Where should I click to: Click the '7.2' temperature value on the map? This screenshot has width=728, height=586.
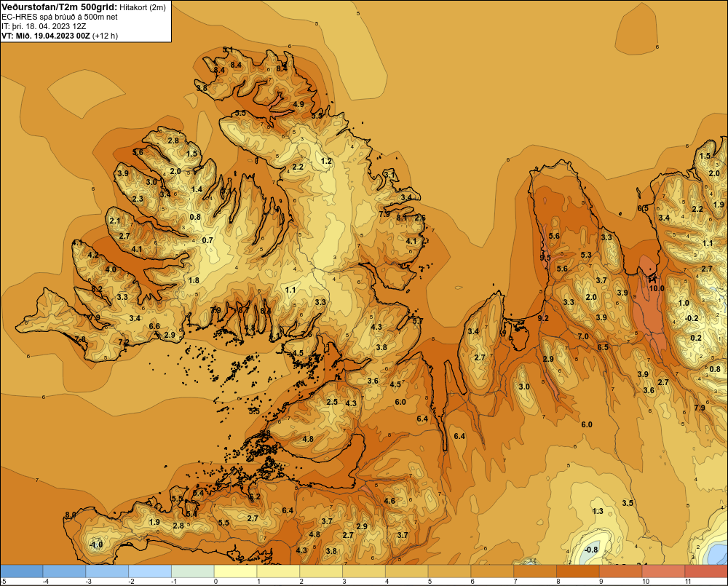coord(124,342)
